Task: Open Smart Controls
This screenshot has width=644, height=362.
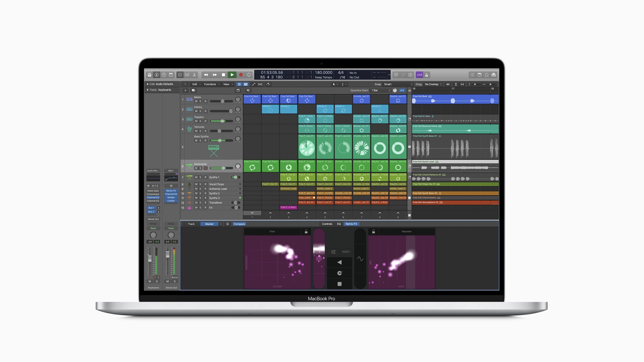Action: [x=180, y=75]
